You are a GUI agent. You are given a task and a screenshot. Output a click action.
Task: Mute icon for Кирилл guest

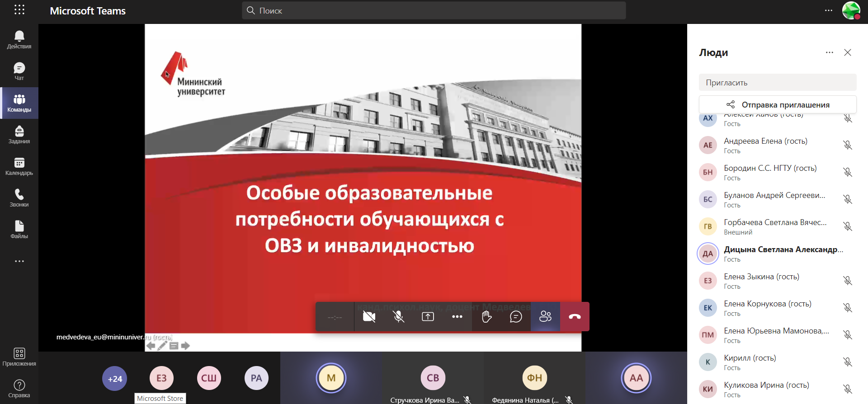click(848, 362)
